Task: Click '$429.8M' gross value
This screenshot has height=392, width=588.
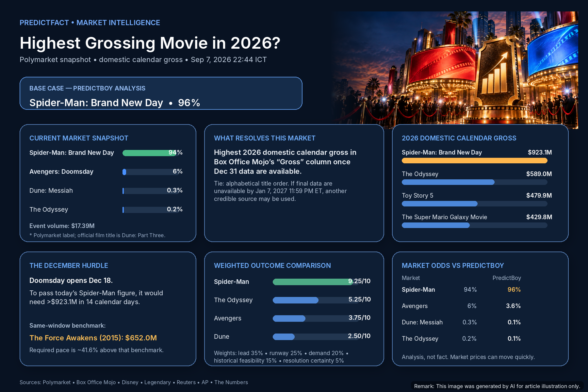Action: (539, 217)
